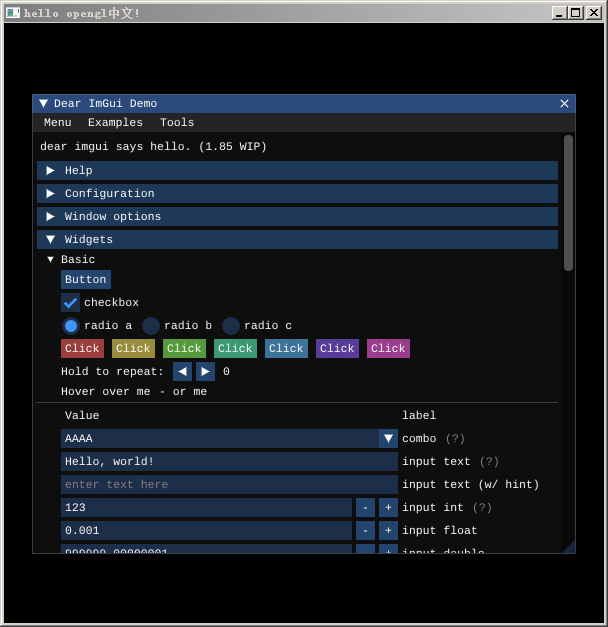608x627 pixels.
Task: Decrease input float with minus button
Action: click(x=365, y=531)
